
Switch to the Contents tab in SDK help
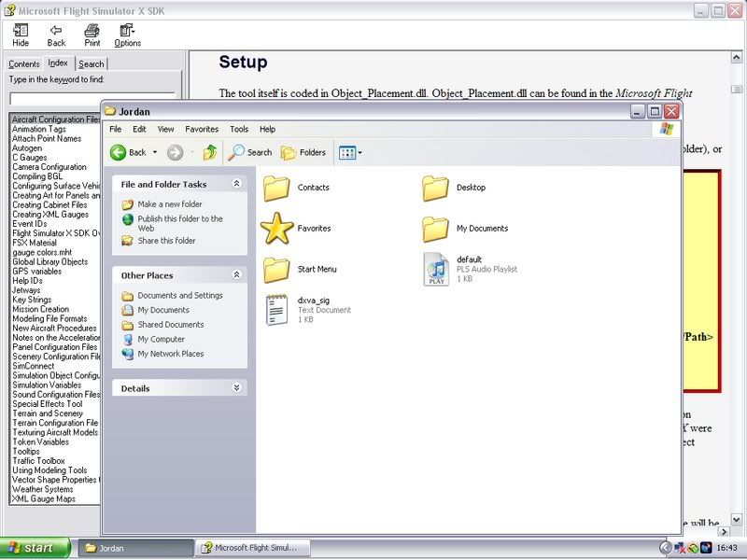coord(24,64)
